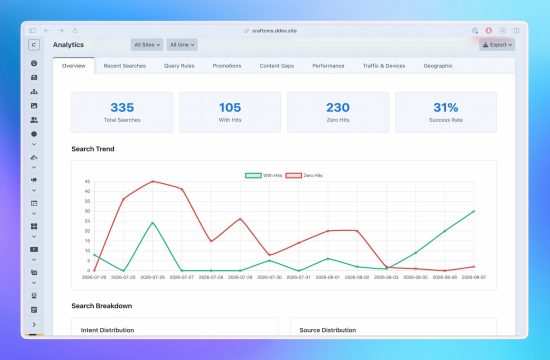Open the Entries newspaper icon in sidebar

[34, 78]
